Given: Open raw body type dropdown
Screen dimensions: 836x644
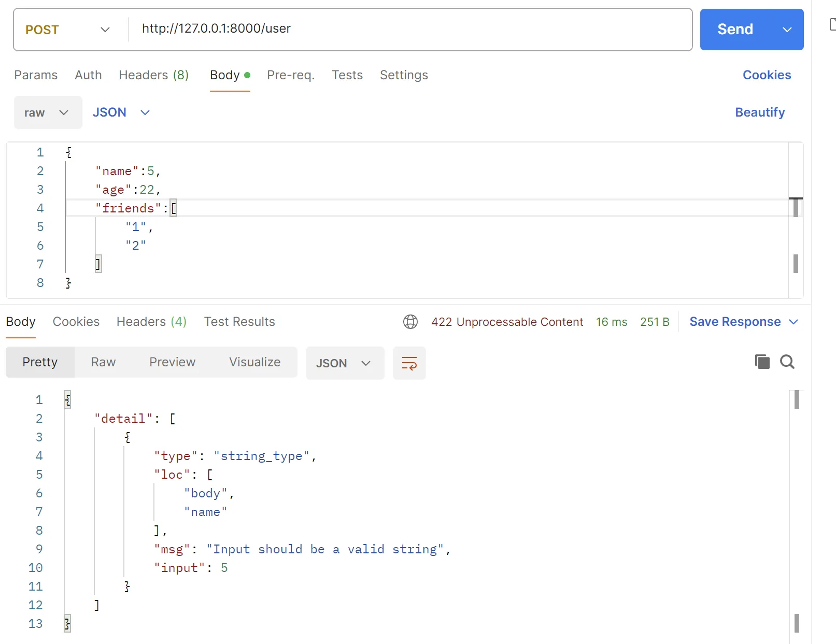Looking at the screenshot, I should tap(48, 112).
